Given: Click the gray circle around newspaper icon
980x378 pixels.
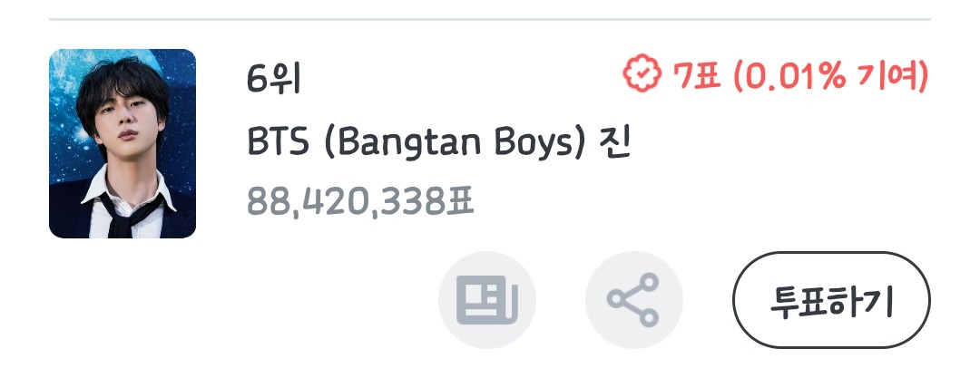Looking at the screenshot, I should pos(487,300).
